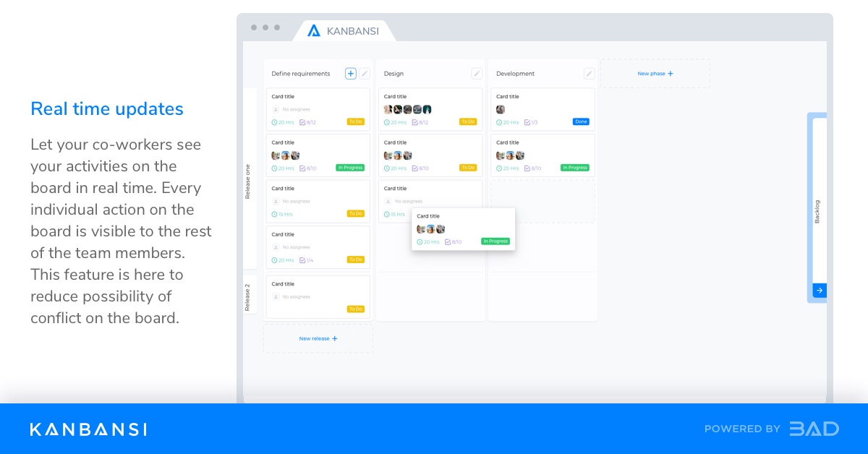Click To Do badge on Design's 8/10 card
Screen dimensions: 868x454
click(468, 168)
